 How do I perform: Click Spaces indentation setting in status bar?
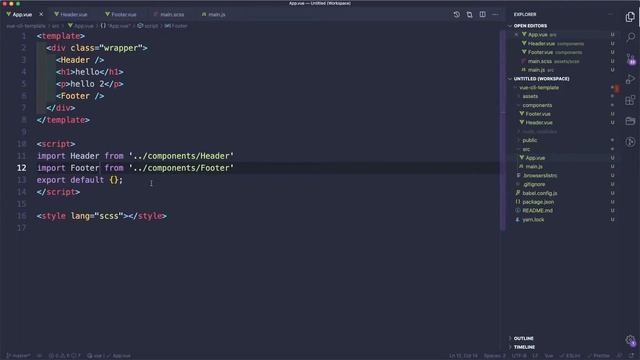click(x=495, y=356)
